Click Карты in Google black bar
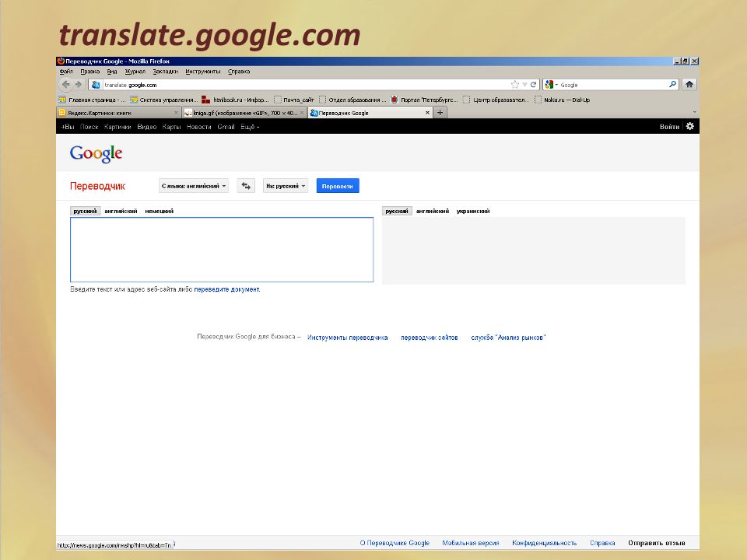This screenshot has width=747, height=560. pos(171,127)
